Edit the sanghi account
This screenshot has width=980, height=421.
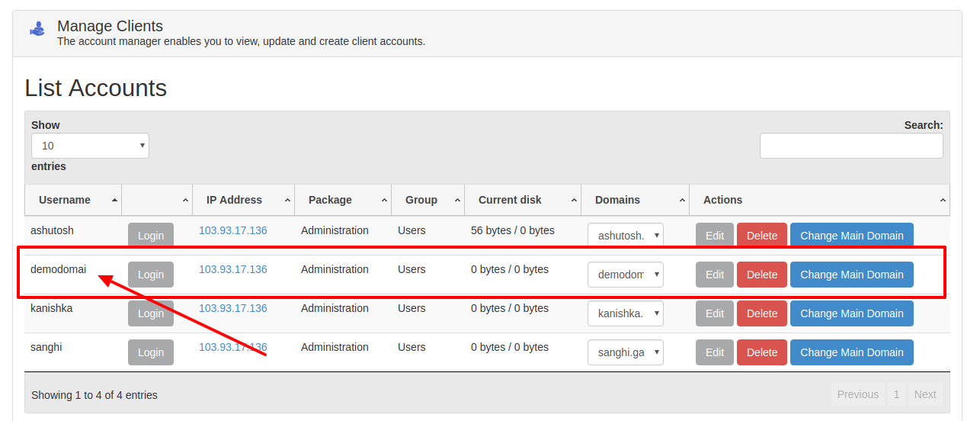715,352
